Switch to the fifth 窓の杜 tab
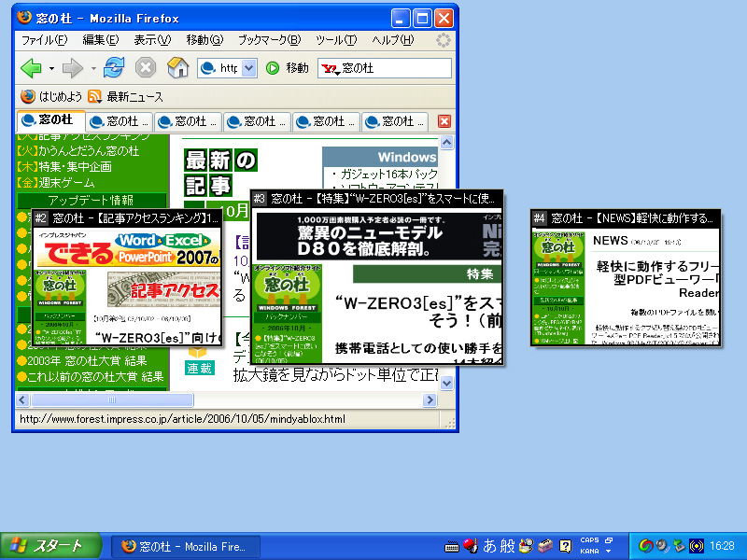The height and width of the screenshot is (560, 747). (326, 122)
